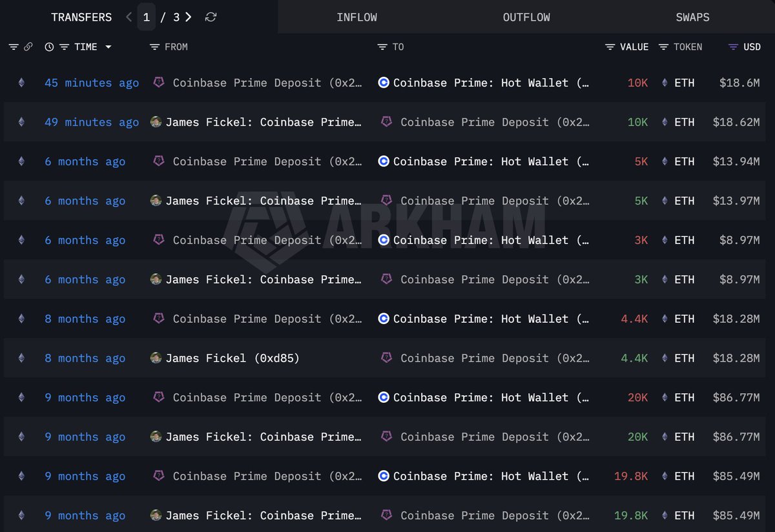Image resolution: width=775 pixels, height=532 pixels.
Task: Switch to TRANSFERS tab
Action: pos(81,17)
